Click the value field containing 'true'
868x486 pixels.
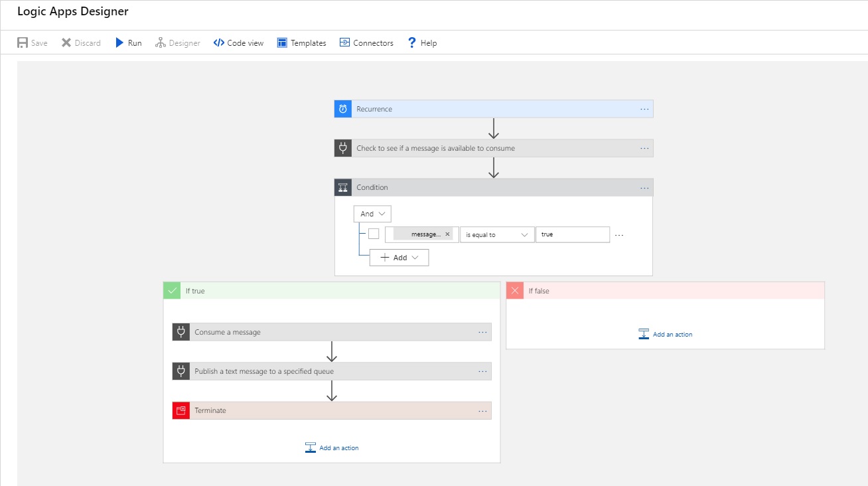(x=573, y=234)
